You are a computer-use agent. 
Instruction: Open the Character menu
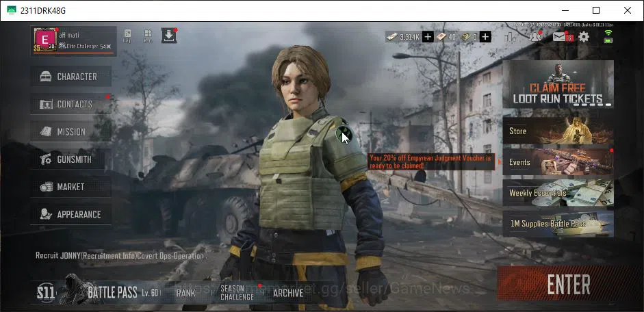[x=70, y=77]
